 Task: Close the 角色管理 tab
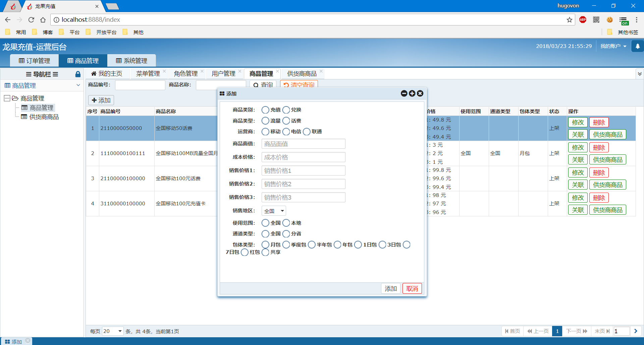[x=202, y=71]
